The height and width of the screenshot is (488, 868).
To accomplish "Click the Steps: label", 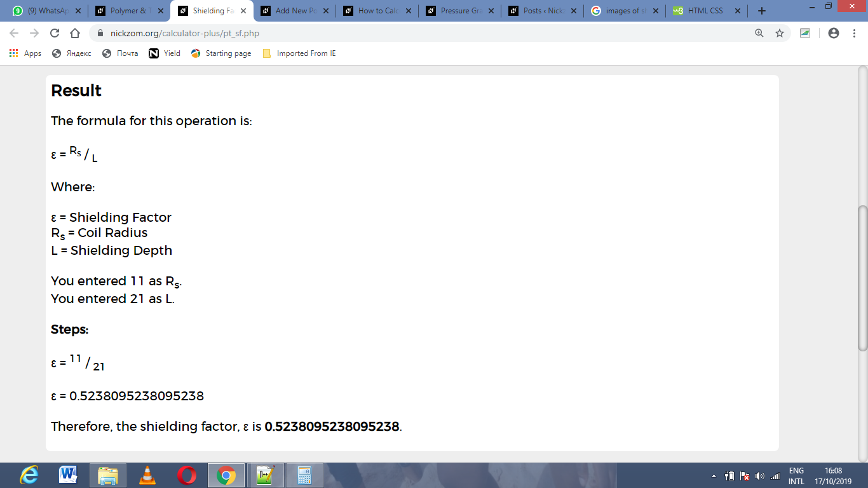I will pyautogui.click(x=70, y=330).
